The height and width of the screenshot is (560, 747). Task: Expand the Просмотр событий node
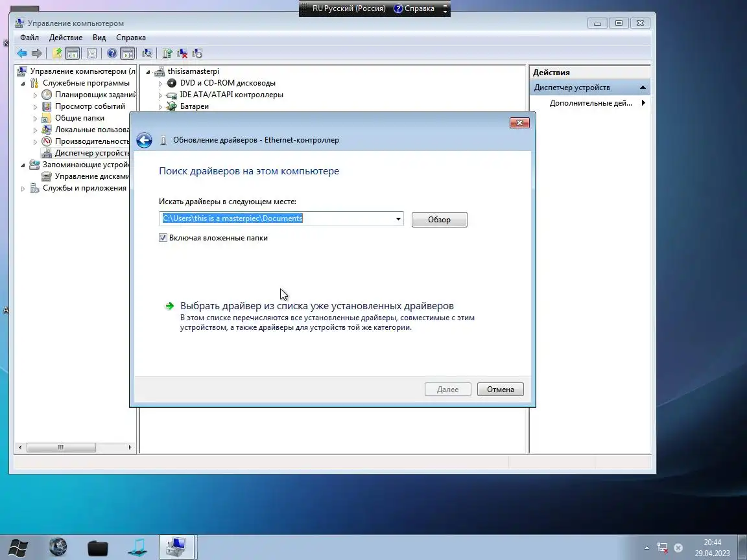(35, 107)
